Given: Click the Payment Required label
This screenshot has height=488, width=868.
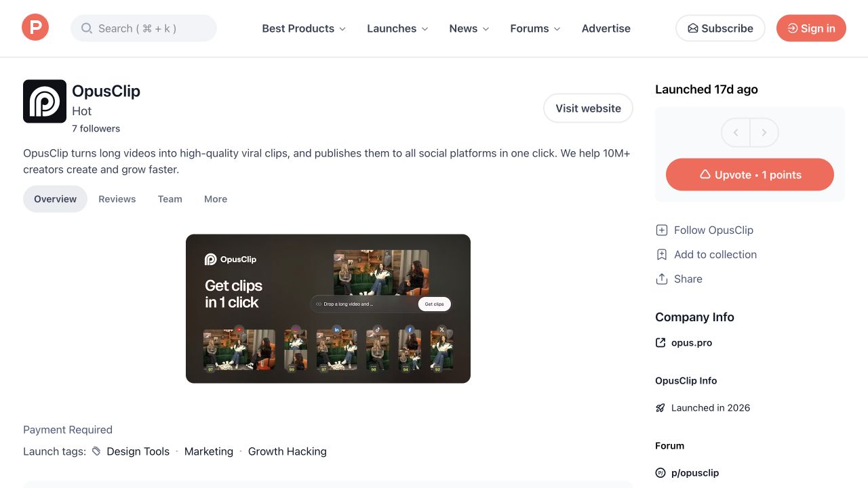Looking at the screenshot, I should pos(68,430).
